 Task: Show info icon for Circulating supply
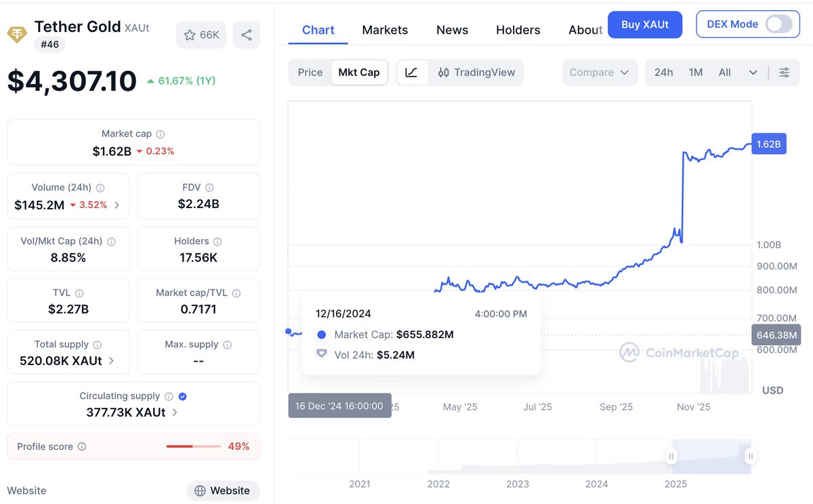(169, 396)
